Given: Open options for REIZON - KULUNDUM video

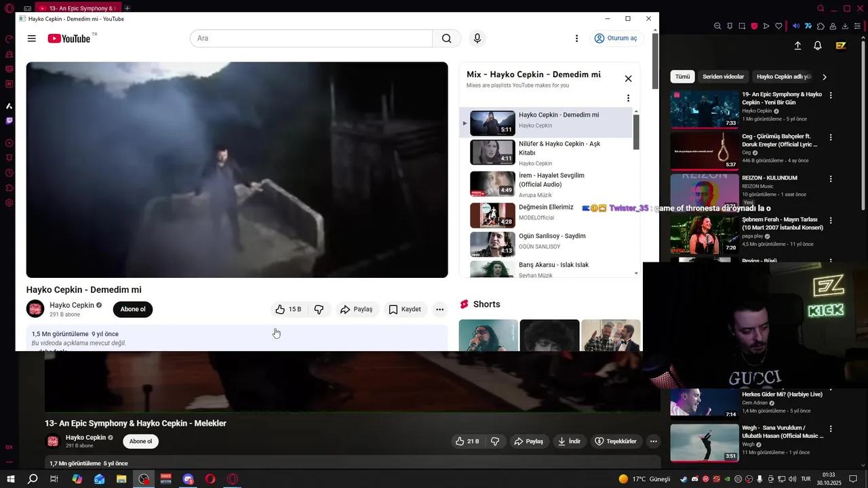Looking at the screenshot, I should [831, 180].
